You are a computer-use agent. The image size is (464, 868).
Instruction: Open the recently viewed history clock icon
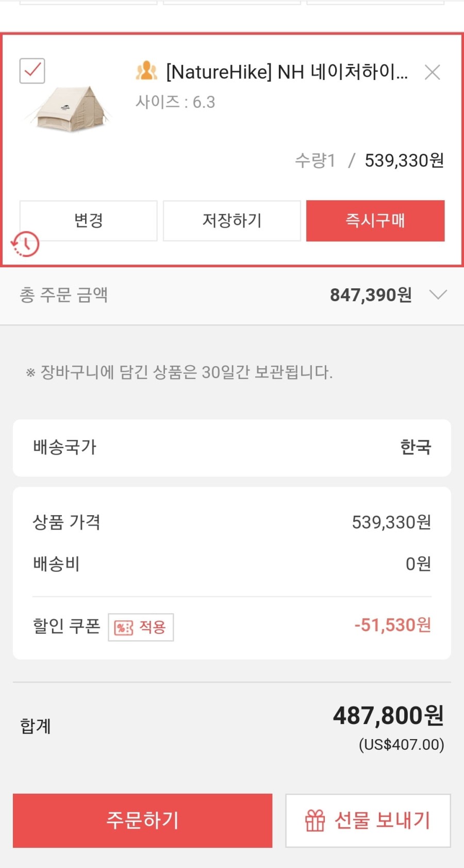click(25, 244)
